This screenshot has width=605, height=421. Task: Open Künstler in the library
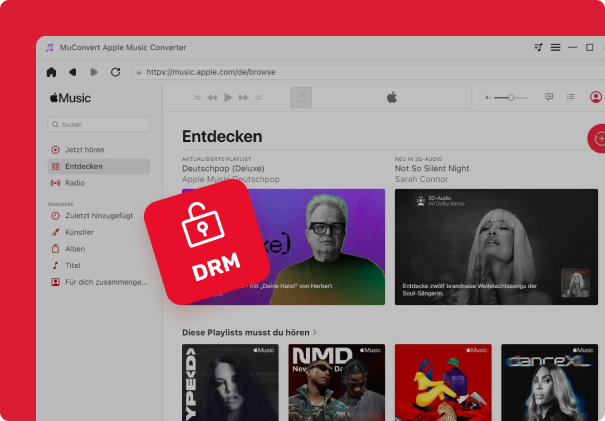point(99,232)
